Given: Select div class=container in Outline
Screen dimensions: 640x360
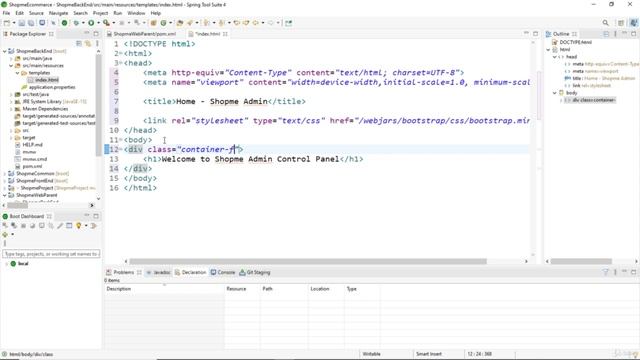Looking at the screenshot, I should [x=593, y=100].
